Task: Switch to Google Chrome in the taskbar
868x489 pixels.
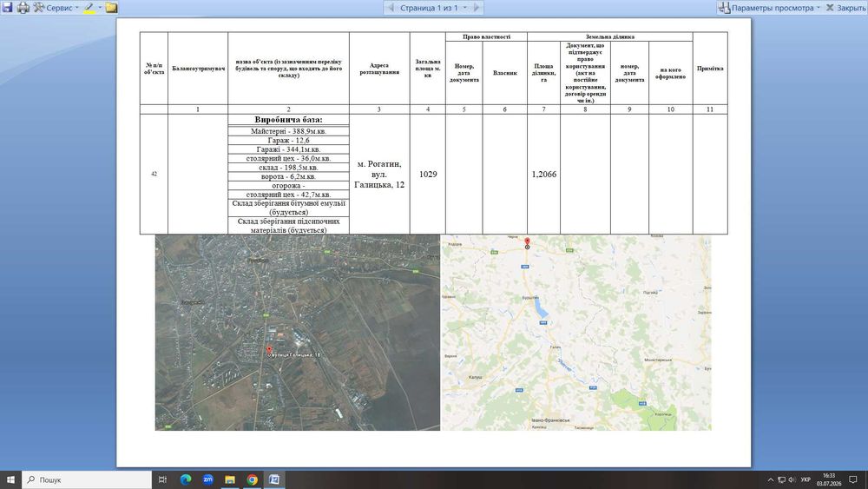Action: point(252,479)
